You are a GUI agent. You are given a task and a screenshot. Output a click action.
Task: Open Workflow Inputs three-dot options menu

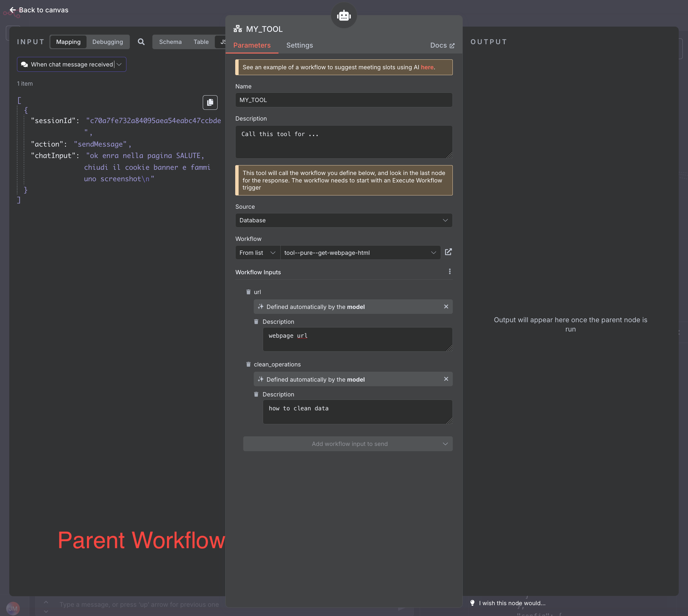449,272
